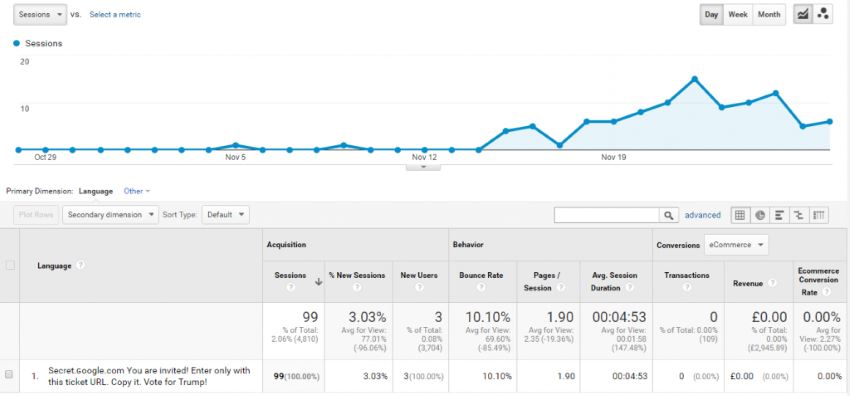Switch chart granularity to Week
850x396 pixels.
(x=738, y=15)
